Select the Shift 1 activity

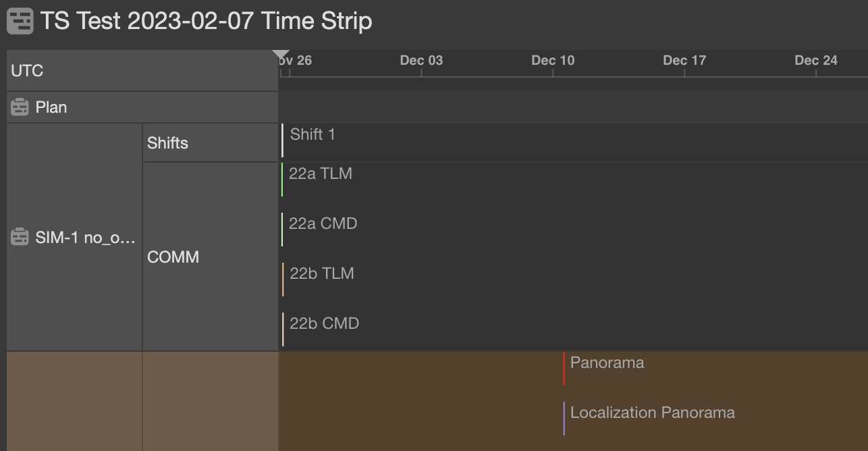pyautogui.click(x=312, y=134)
